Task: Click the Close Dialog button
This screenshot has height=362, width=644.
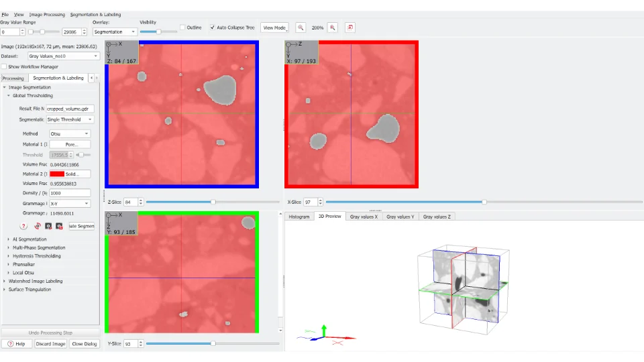Action: click(85, 344)
